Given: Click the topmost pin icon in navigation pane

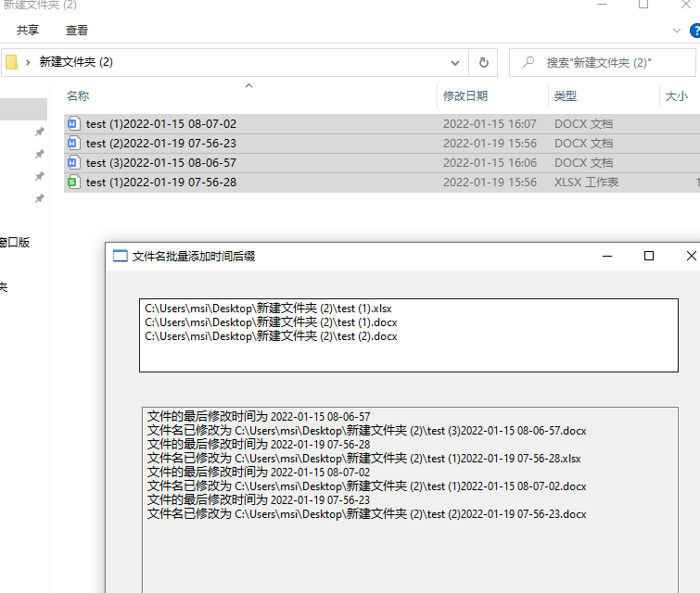Looking at the screenshot, I should [39, 132].
